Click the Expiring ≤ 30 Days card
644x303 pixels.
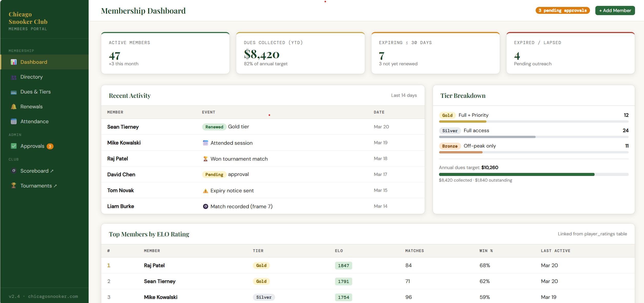(435, 53)
